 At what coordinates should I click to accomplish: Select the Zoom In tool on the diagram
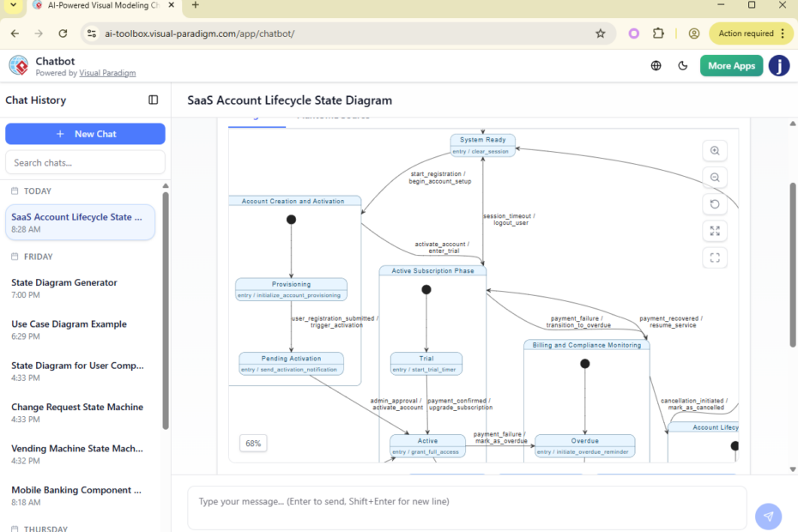tap(715, 150)
